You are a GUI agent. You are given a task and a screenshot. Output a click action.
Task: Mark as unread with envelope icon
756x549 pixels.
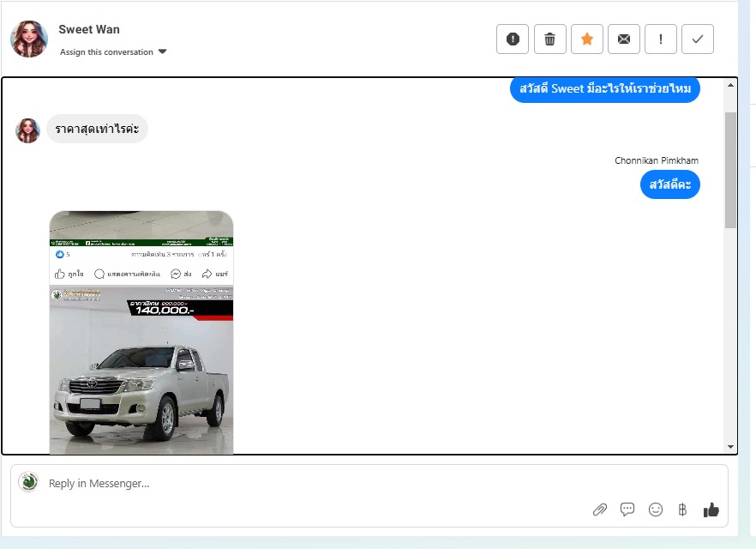pyautogui.click(x=624, y=39)
